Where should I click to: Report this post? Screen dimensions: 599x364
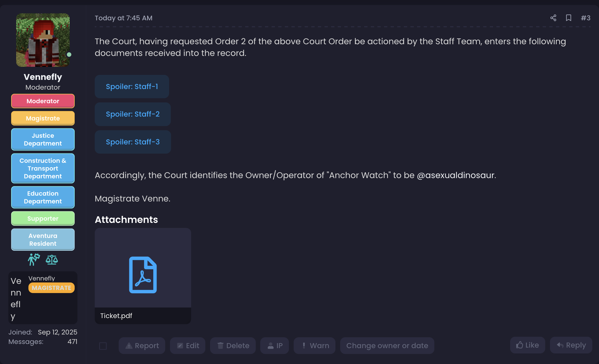(x=142, y=346)
